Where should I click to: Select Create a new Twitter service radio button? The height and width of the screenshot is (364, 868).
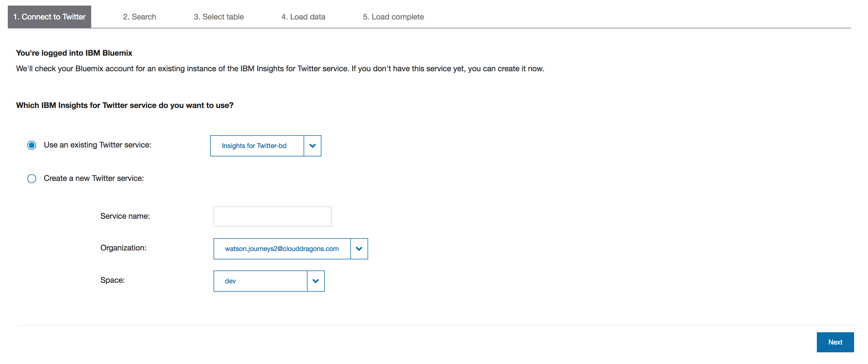(x=31, y=178)
